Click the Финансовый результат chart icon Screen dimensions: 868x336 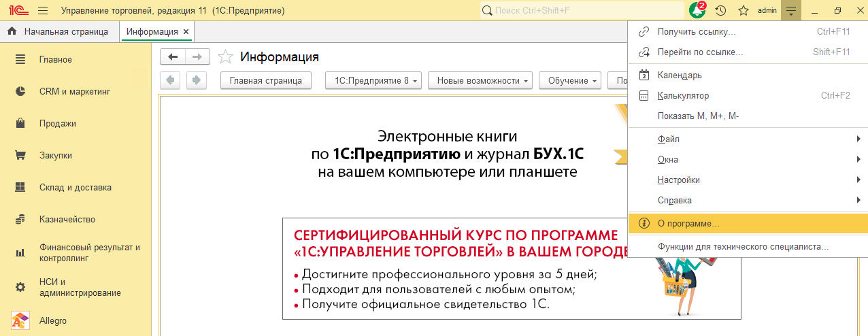(20, 253)
